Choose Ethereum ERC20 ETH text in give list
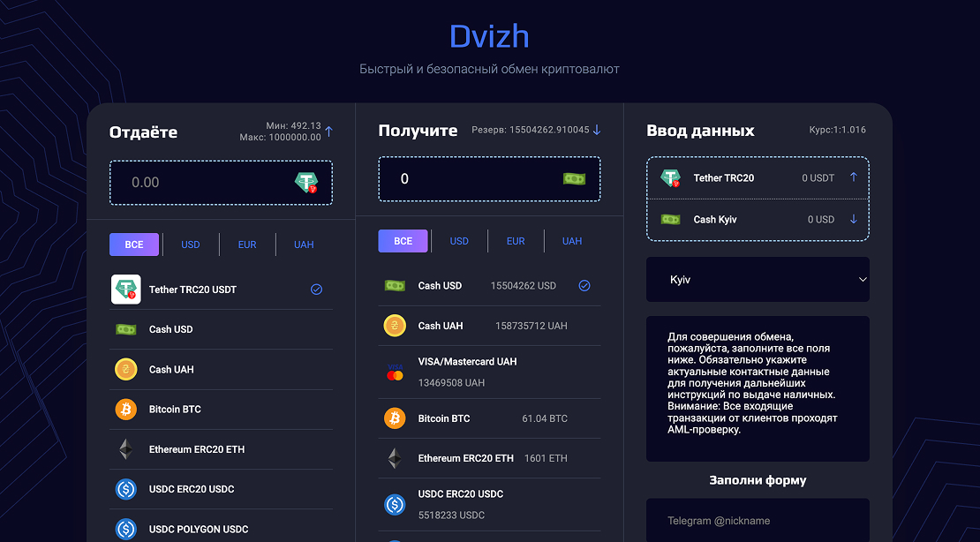 tap(197, 449)
